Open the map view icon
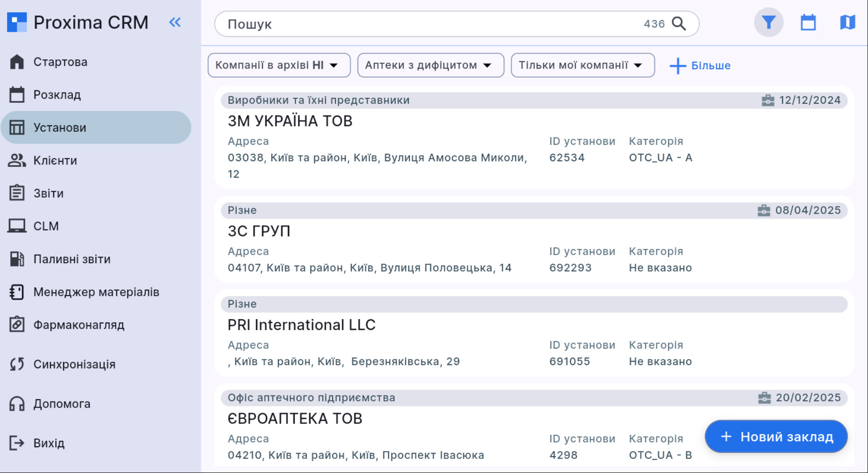The image size is (868, 473). [x=847, y=22]
